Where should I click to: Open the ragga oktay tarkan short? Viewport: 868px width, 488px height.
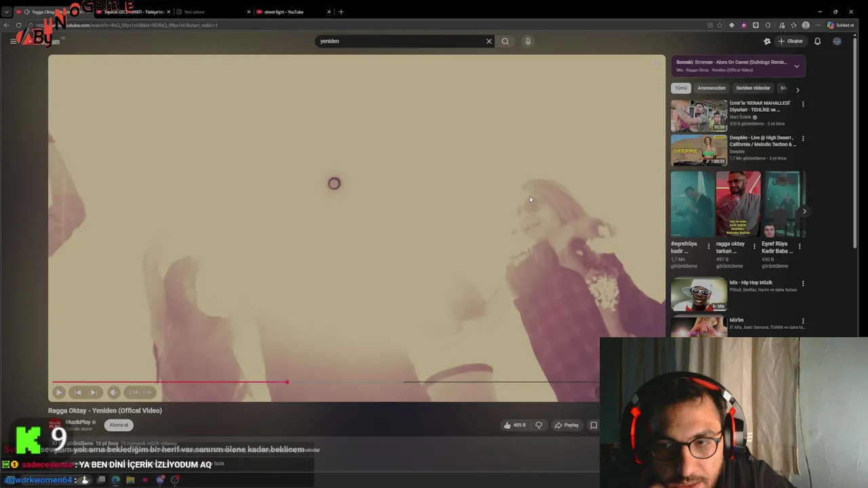point(738,203)
